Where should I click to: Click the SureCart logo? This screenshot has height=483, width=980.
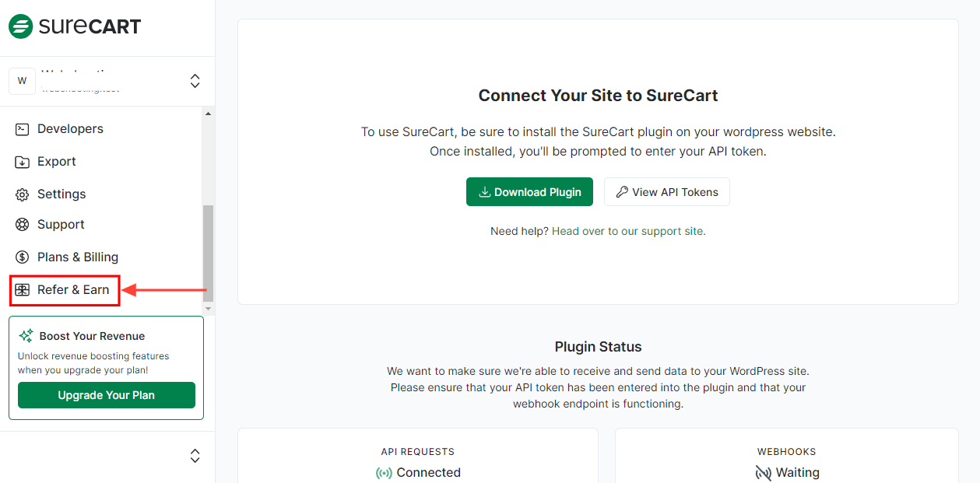pyautogui.click(x=75, y=26)
